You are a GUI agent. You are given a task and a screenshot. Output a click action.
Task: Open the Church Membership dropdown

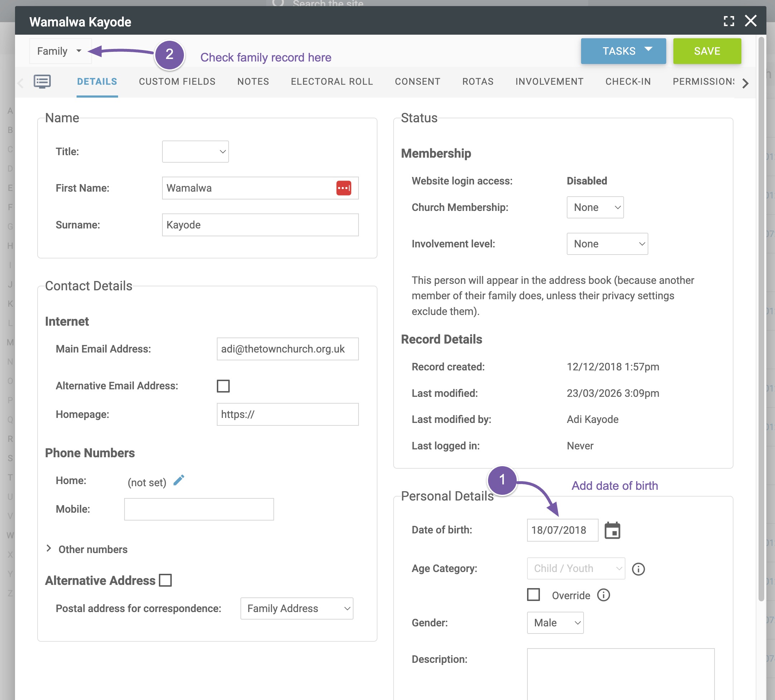click(x=595, y=207)
